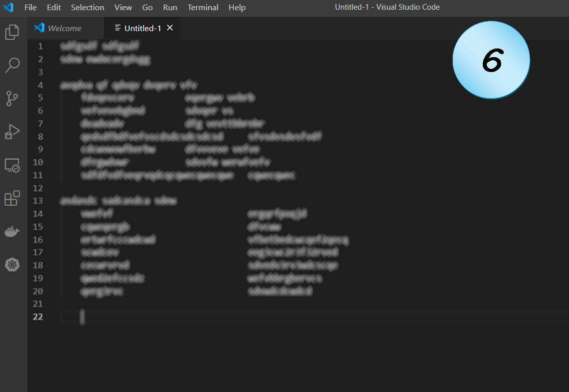
Task: Open the Terminal menu
Action: pos(203,8)
